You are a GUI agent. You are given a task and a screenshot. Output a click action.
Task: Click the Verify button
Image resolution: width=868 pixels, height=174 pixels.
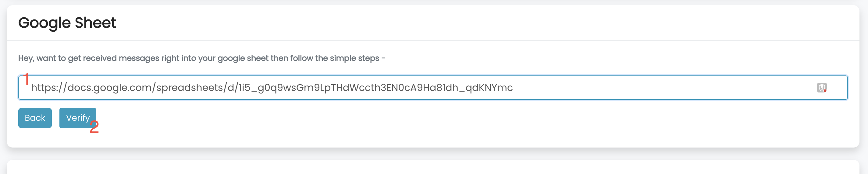coord(78,118)
